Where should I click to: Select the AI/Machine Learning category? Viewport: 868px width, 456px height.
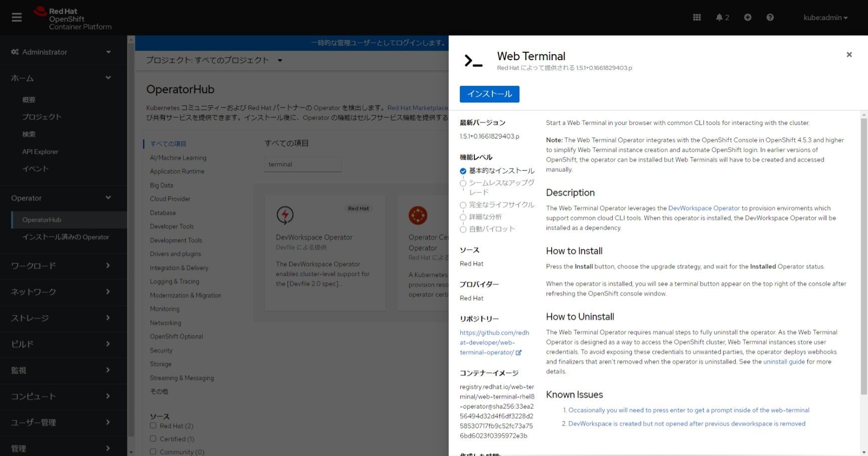tap(178, 158)
